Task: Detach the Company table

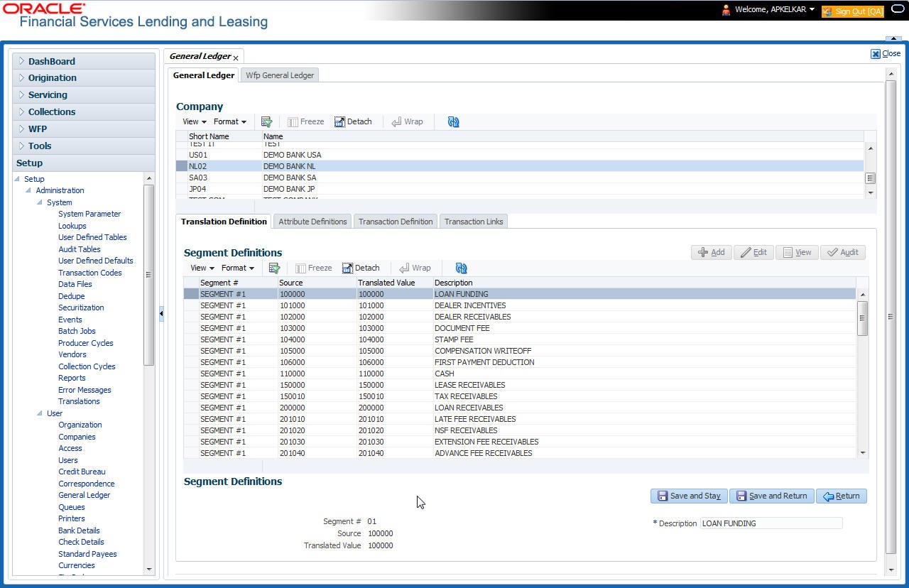Action: (x=353, y=121)
